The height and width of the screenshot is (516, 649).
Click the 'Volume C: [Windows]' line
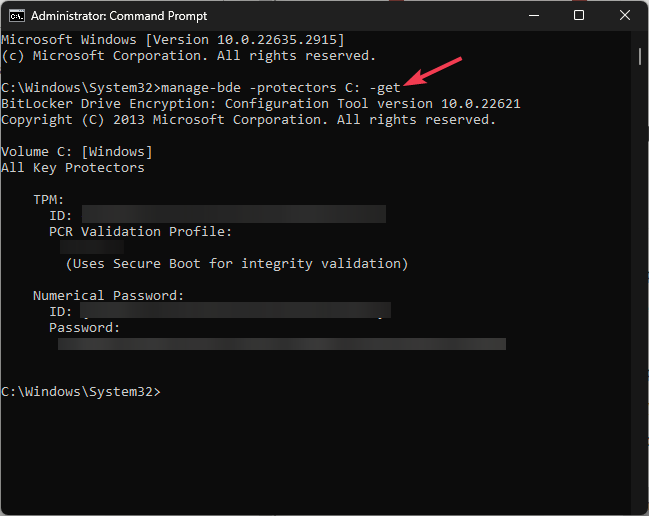click(x=77, y=152)
